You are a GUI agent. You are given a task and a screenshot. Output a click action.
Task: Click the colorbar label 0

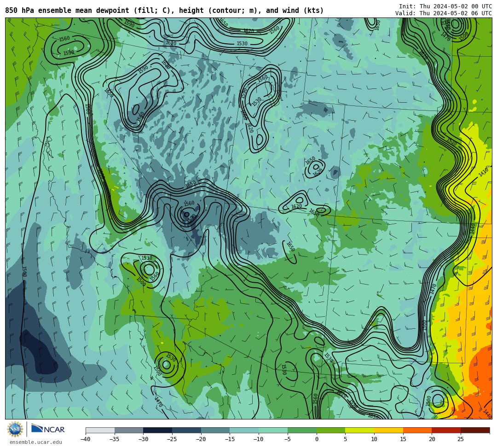[316, 439]
